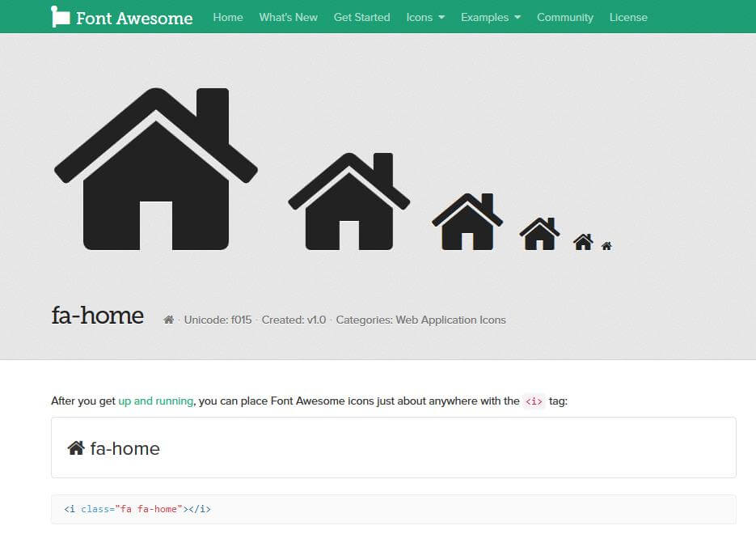
Task: Expand the Icons dropdown in the navbar
Action: (x=424, y=16)
